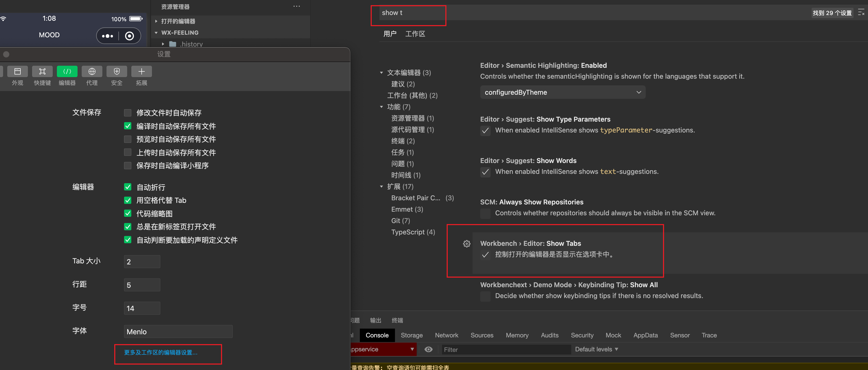868x370 pixels.
Task: Click the 字体 Menlo font field
Action: (x=178, y=332)
